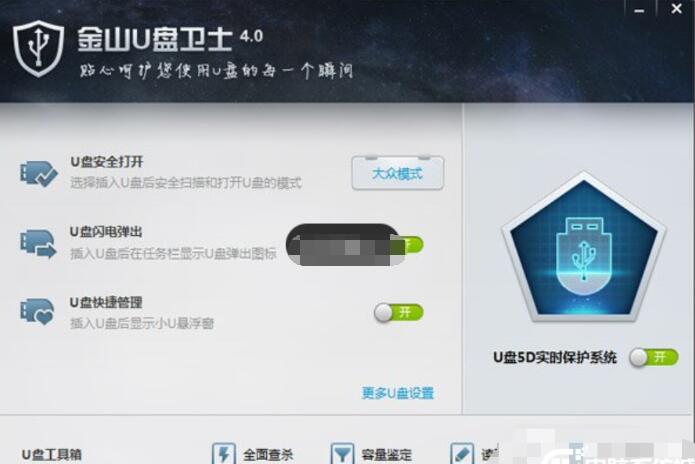This screenshot has height=464, width=695.
Task: Click the pencil edit tool icon
Action: coord(462,453)
